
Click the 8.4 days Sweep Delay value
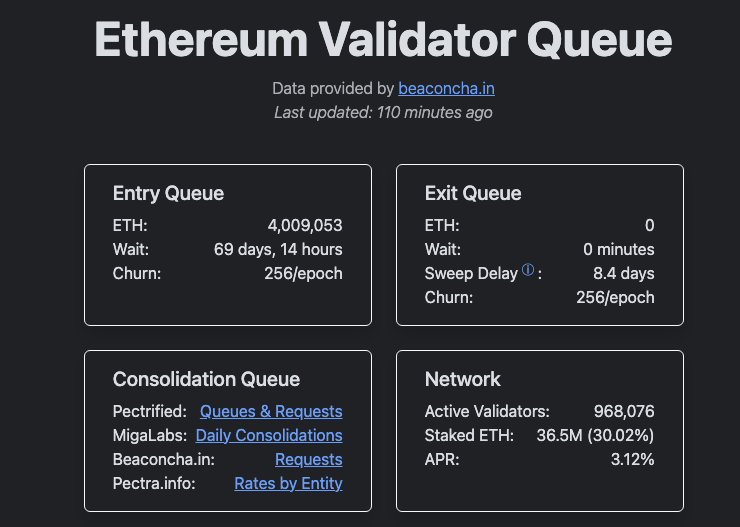pos(624,273)
